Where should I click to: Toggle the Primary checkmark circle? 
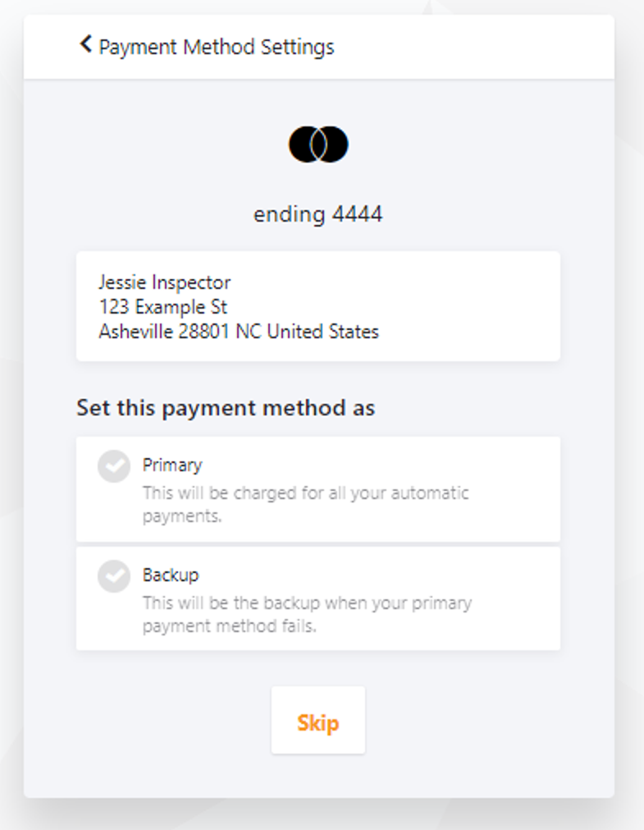click(114, 466)
